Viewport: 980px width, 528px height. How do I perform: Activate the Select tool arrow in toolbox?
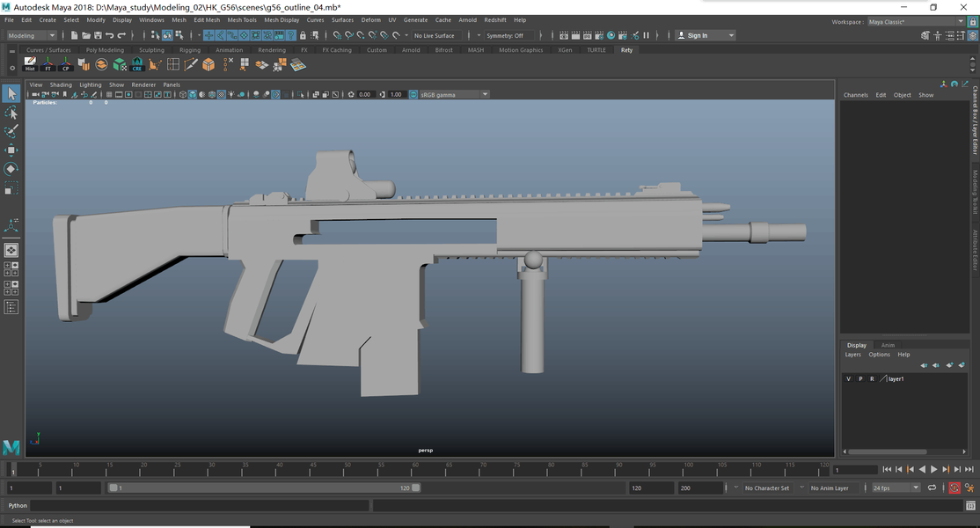tap(11, 94)
